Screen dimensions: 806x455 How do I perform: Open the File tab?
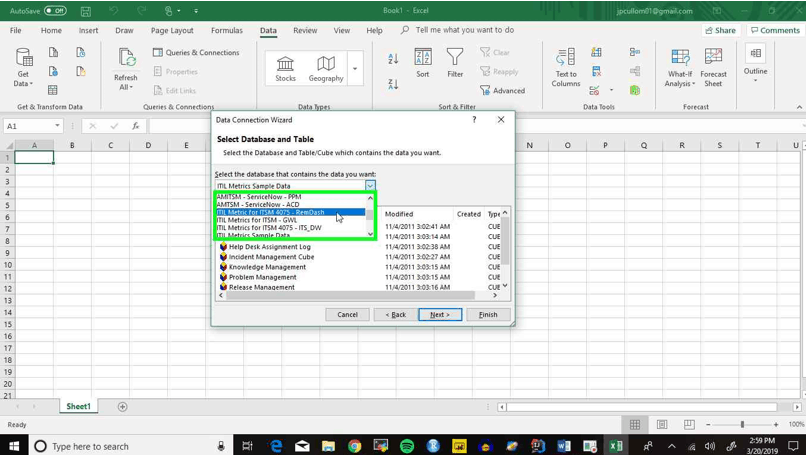click(16, 30)
